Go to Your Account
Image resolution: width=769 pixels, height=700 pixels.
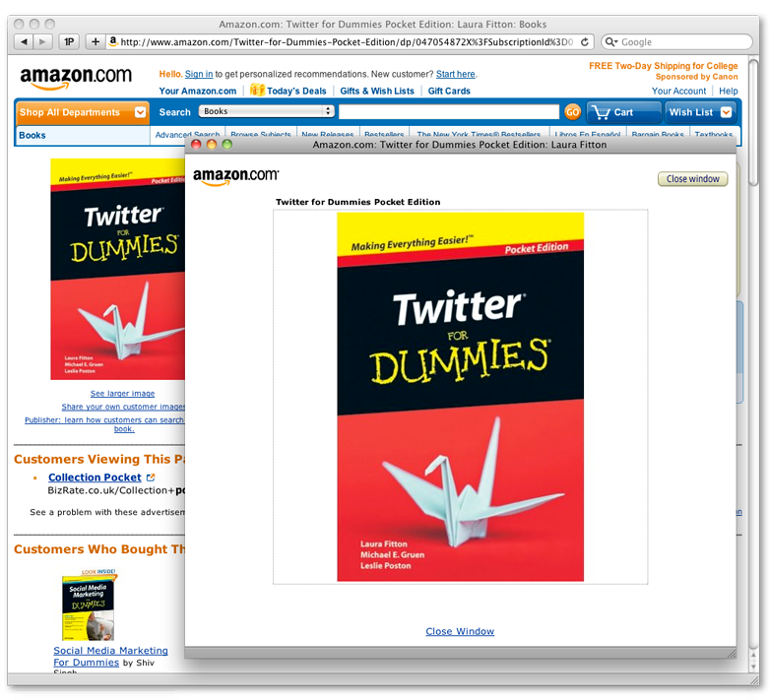(x=678, y=91)
